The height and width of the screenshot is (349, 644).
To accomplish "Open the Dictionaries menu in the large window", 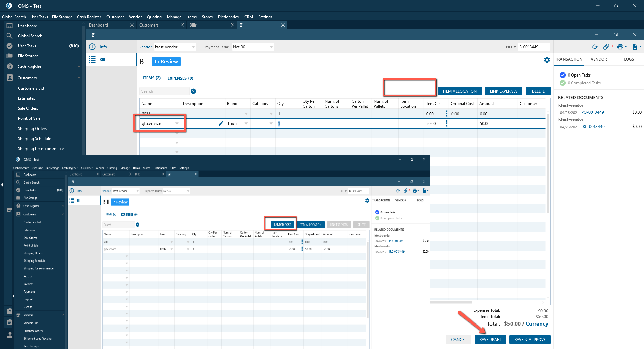I will (x=228, y=17).
